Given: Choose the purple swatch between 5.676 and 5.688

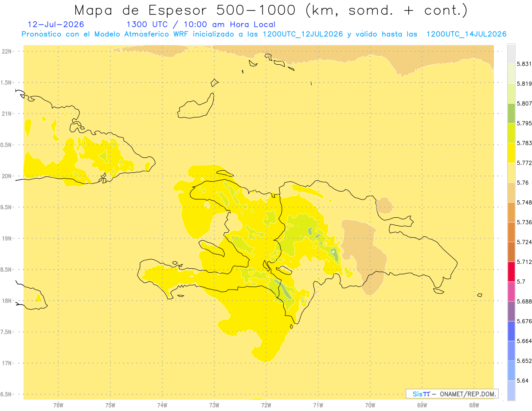Looking at the screenshot, I should click(x=511, y=311).
